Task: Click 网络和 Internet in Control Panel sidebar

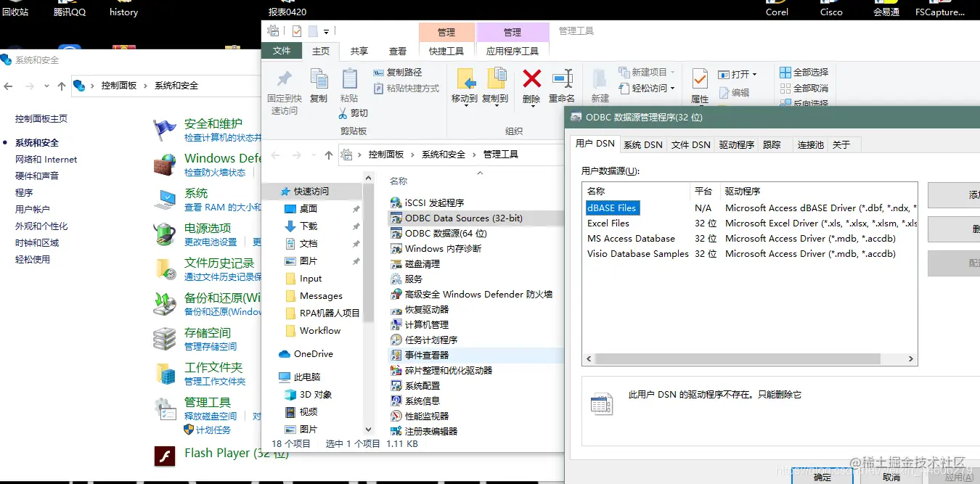Action: pos(46,159)
